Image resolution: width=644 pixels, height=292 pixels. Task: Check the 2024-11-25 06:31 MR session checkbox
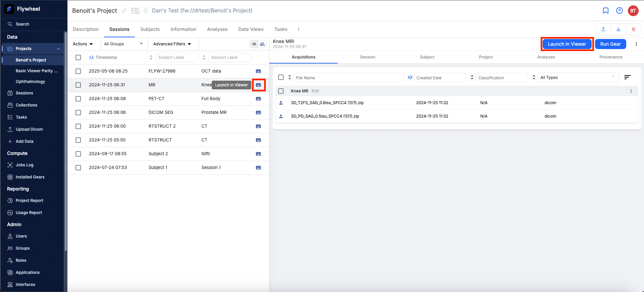coord(78,85)
